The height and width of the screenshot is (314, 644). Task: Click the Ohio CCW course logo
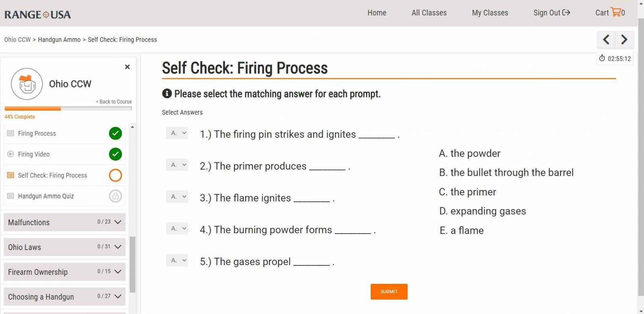click(x=27, y=84)
